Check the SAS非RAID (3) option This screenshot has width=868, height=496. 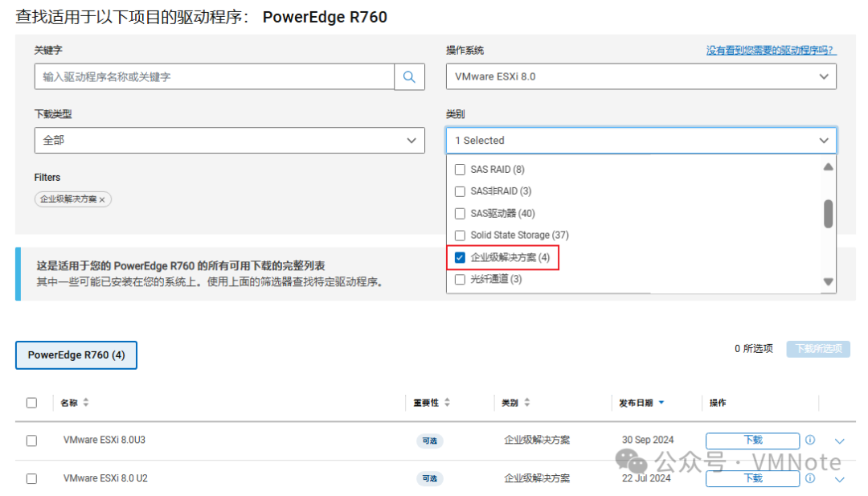(460, 191)
